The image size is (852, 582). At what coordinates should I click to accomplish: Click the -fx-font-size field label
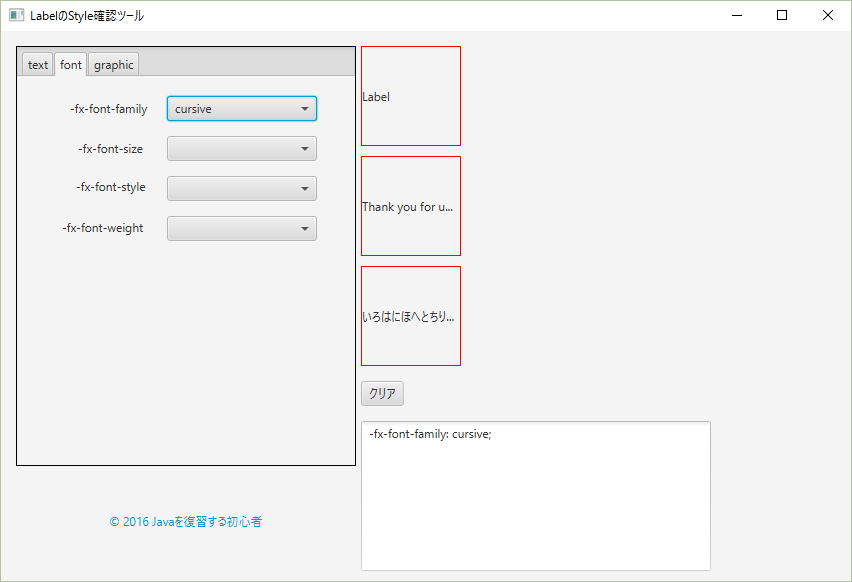pyautogui.click(x=113, y=148)
